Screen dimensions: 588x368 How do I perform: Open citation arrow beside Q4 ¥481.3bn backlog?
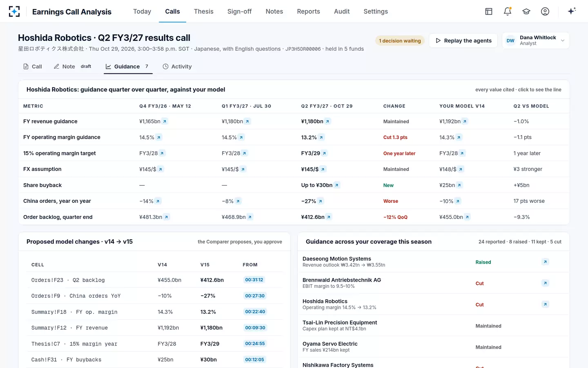tap(166, 217)
